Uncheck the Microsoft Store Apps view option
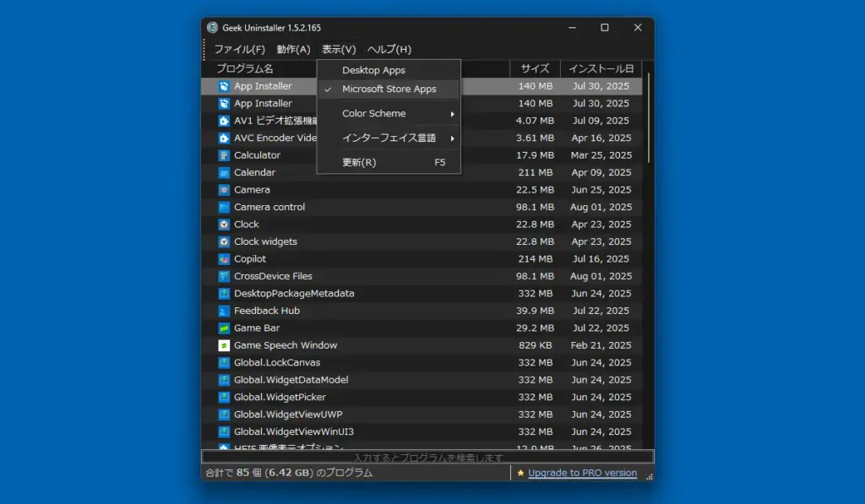 pyautogui.click(x=389, y=89)
